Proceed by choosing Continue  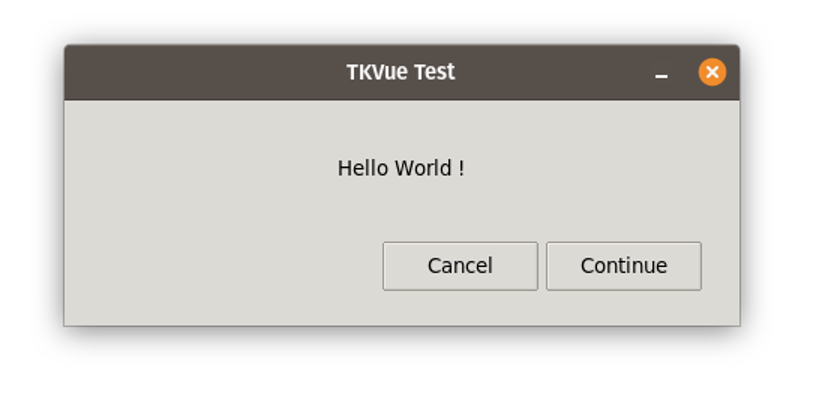pyautogui.click(x=624, y=266)
